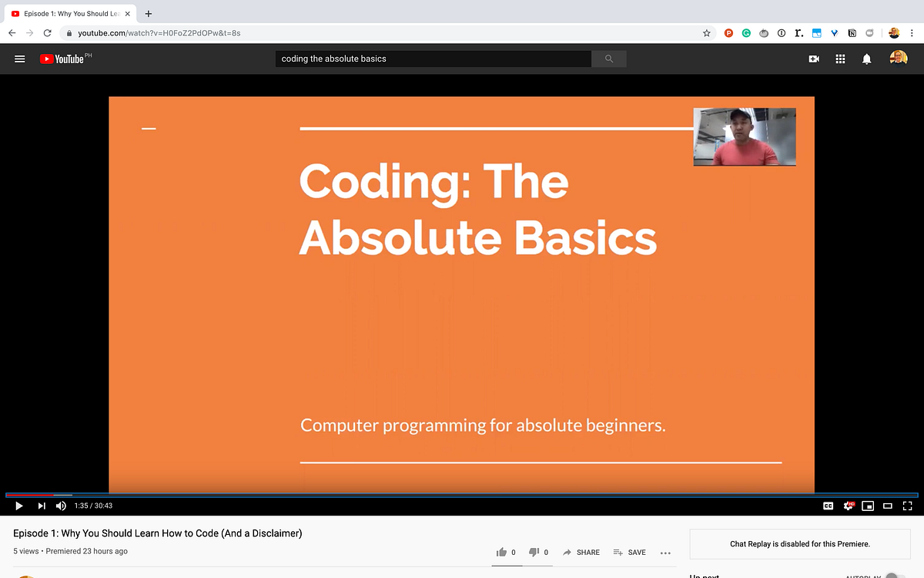Open YouTube notifications bell
Viewport: 924px width, 578px height.
point(866,59)
